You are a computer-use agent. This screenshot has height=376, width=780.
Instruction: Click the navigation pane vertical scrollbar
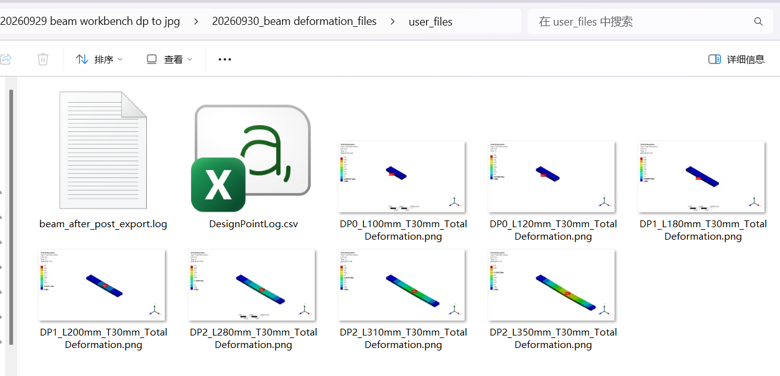[x=11, y=217]
